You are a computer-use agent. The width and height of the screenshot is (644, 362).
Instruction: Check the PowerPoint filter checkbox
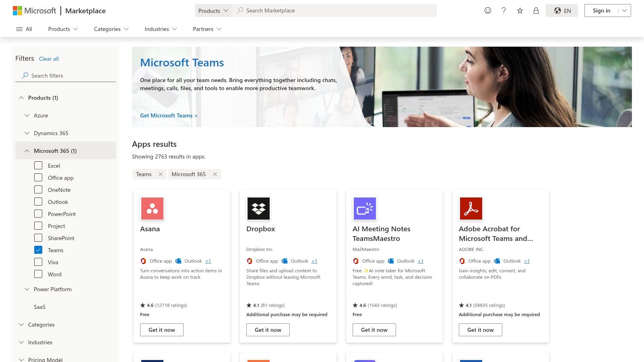tap(38, 214)
